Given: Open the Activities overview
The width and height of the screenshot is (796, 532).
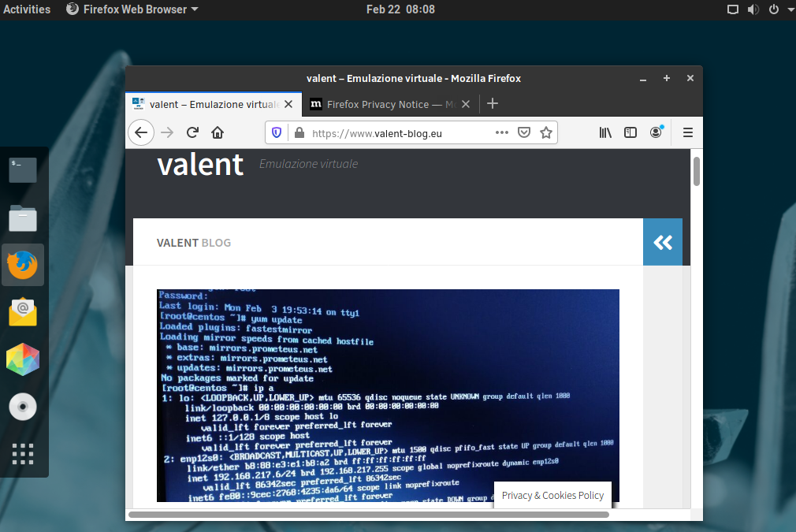Looking at the screenshot, I should pyautogui.click(x=27, y=9).
